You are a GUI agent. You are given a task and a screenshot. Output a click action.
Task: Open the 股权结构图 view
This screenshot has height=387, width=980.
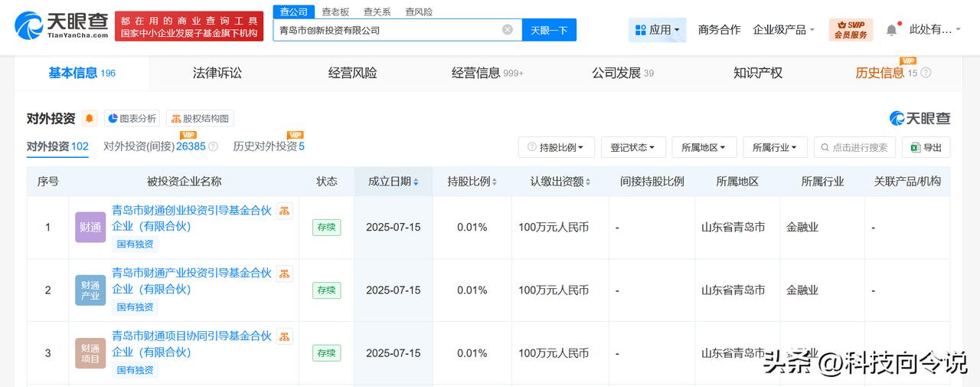pyautogui.click(x=200, y=119)
